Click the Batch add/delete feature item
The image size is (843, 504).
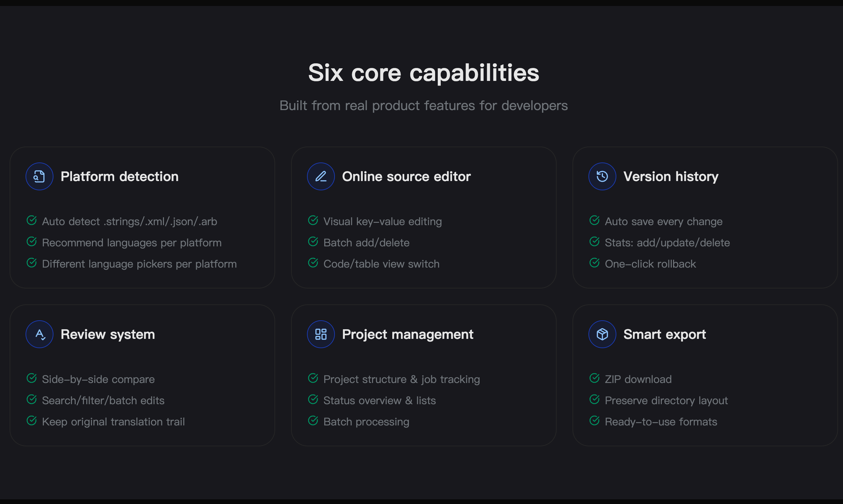pyautogui.click(x=366, y=242)
